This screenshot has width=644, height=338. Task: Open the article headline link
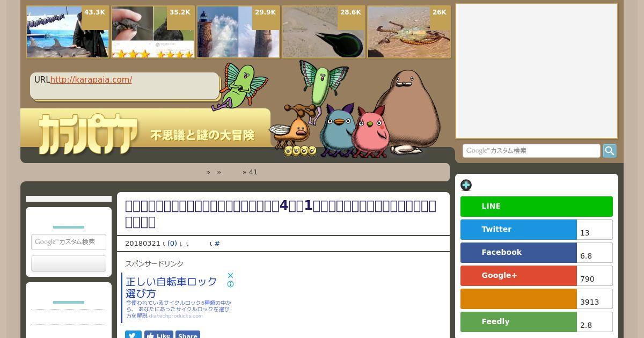point(281,214)
